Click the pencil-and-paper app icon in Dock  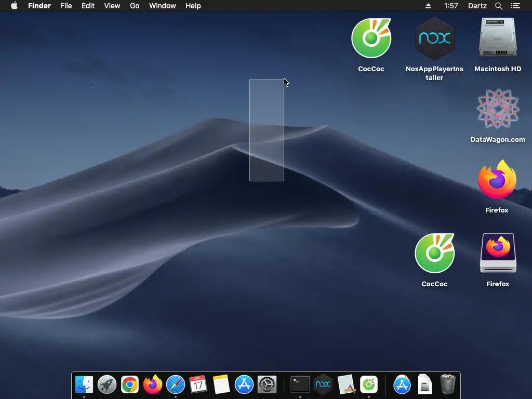pos(346,384)
